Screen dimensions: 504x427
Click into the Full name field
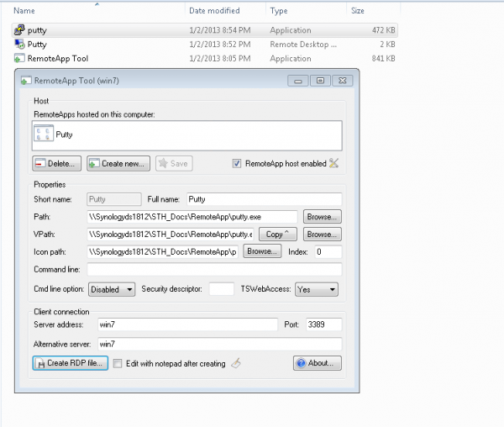pos(264,199)
